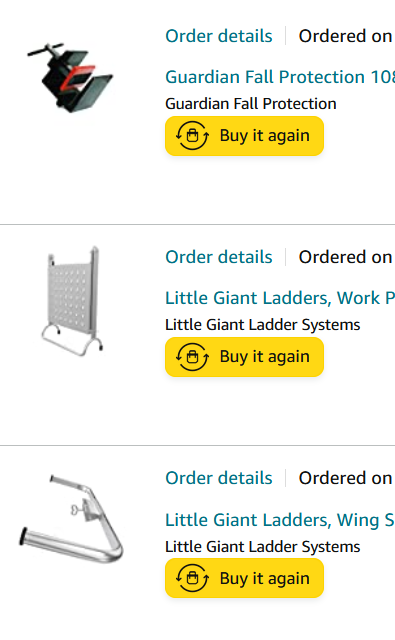Open the Guardian Fall Protection 108 product title
The height and width of the screenshot is (640, 395).
280,77
